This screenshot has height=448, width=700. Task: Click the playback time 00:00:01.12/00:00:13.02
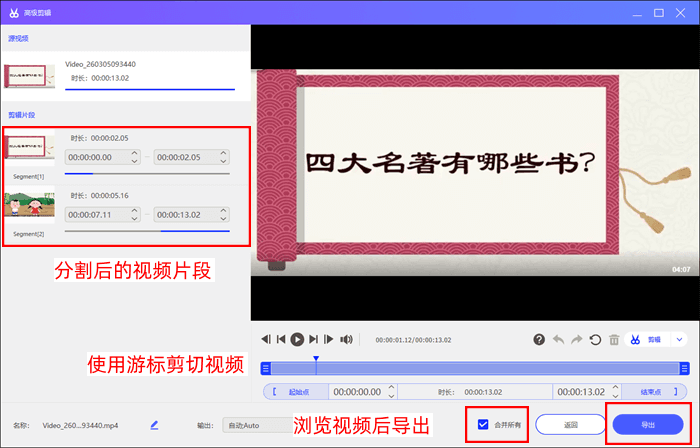pos(413,340)
